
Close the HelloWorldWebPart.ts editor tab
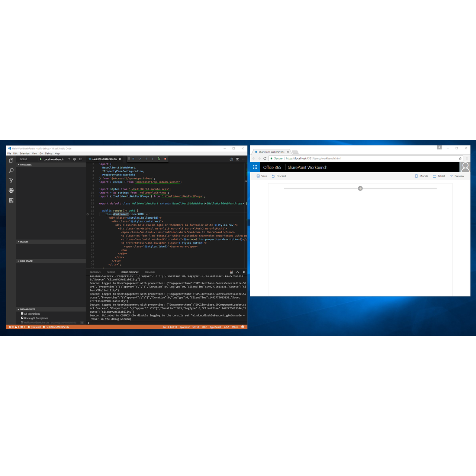pyautogui.click(x=120, y=159)
